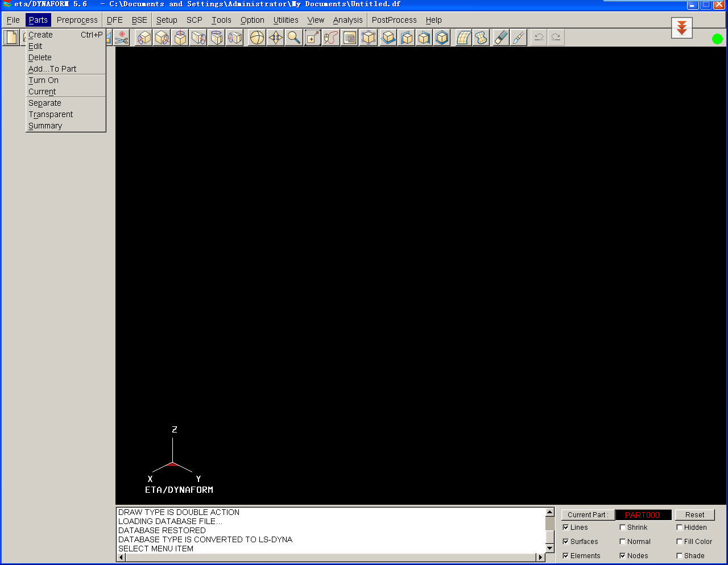Screen dimensions: 728x565
Task: Click the cube with blue right face icon
Action: coord(424,38)
